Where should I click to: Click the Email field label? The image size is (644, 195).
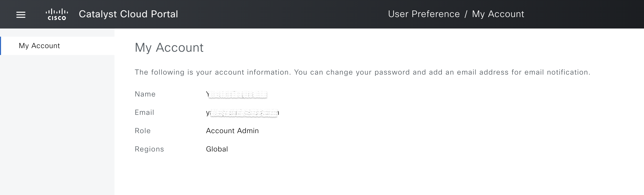point(144,113)
